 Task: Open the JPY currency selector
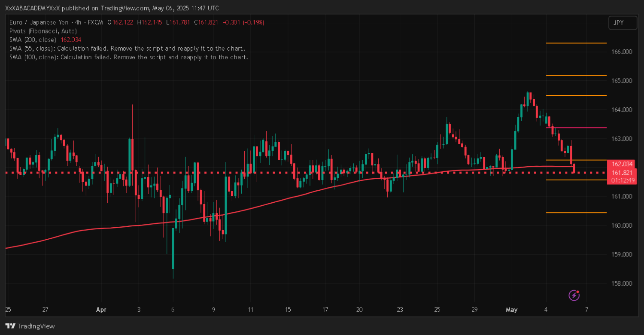(622, 23)
